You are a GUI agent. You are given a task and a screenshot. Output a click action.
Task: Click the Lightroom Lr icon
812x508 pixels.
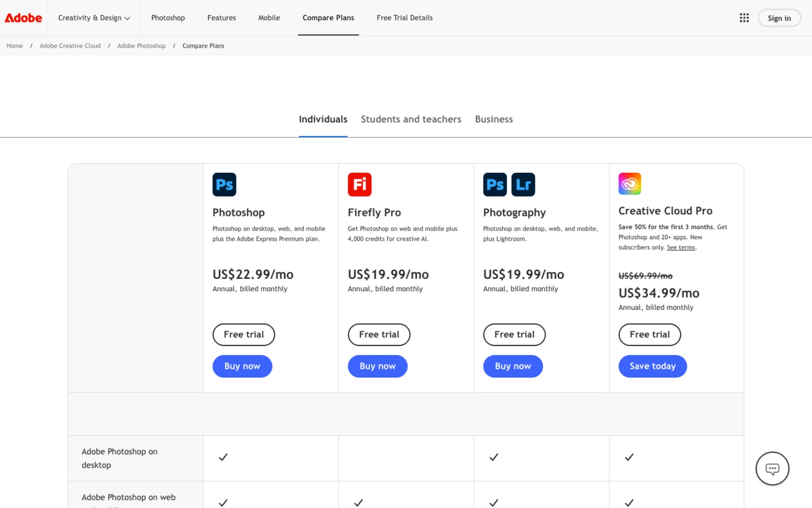click(x=523, y=184)
